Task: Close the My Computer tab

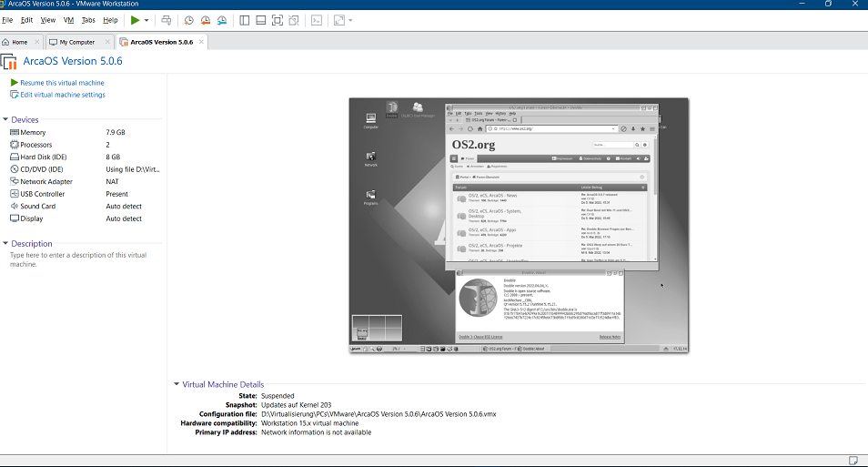Action: point(107,42)
